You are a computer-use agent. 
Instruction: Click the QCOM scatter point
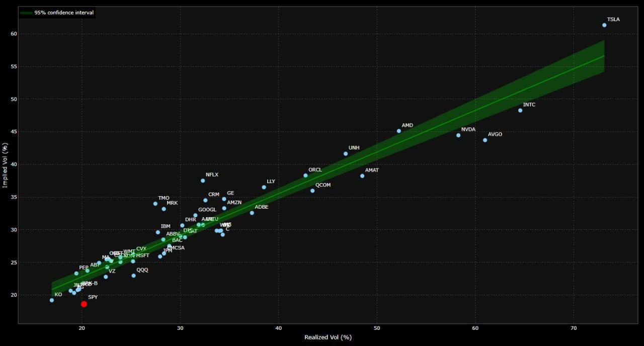point(312,191)
